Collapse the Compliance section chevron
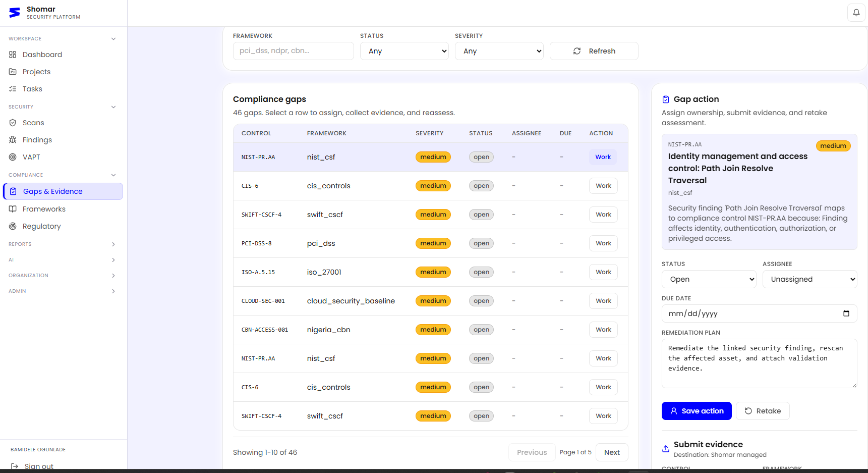This screenshot has height=473, width=868. tap(113, 175)
